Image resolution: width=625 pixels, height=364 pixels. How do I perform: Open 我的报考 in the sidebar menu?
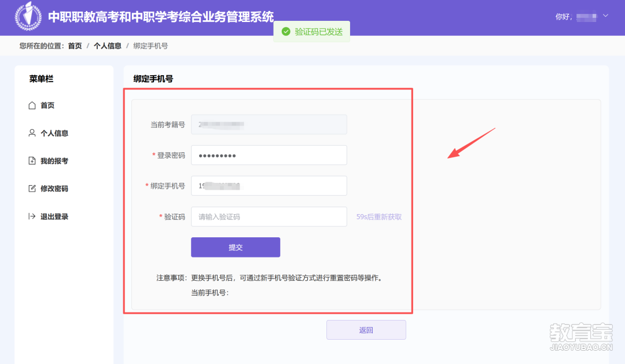click(54, 161)
